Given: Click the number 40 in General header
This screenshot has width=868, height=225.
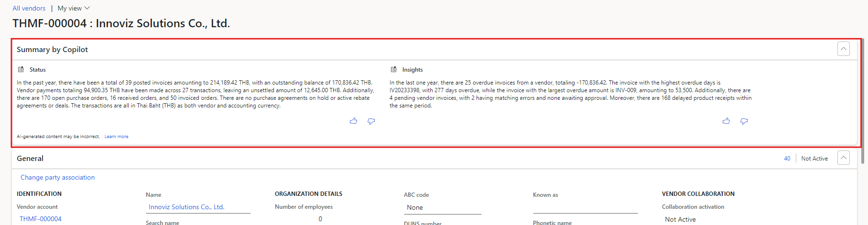Looking at the screenshot, I should tap(787, 159).
